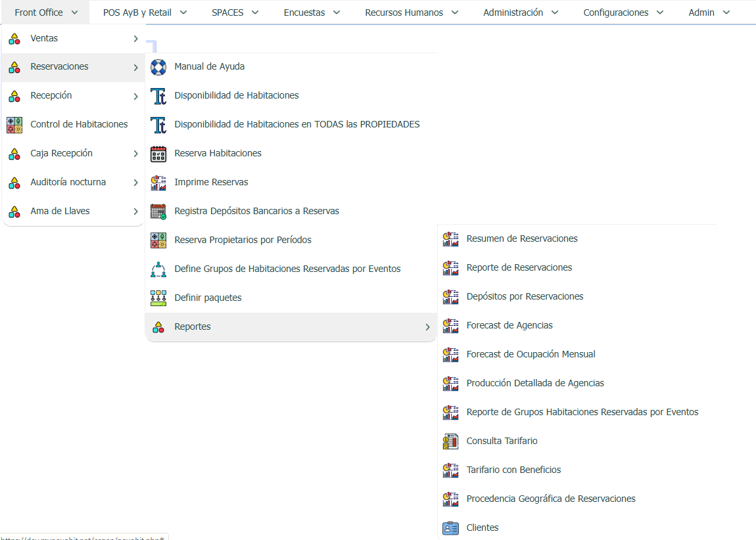Click the Define Grupos de Habitaciones people icon
The image size is (756, 540).
tap(158, 269)
